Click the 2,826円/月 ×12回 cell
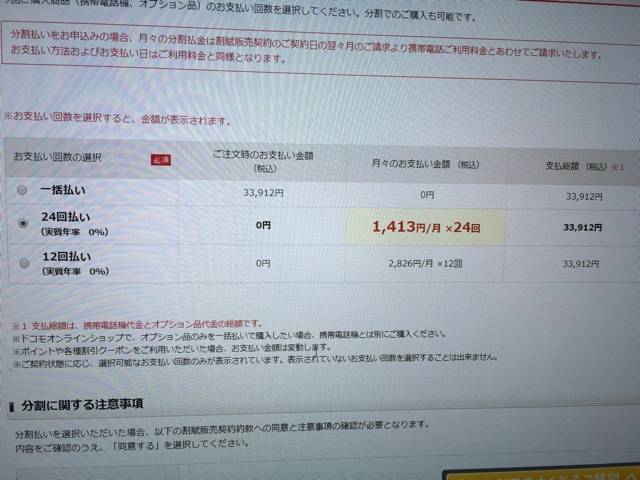The image size is (640, 480). (x=425, y=264)
